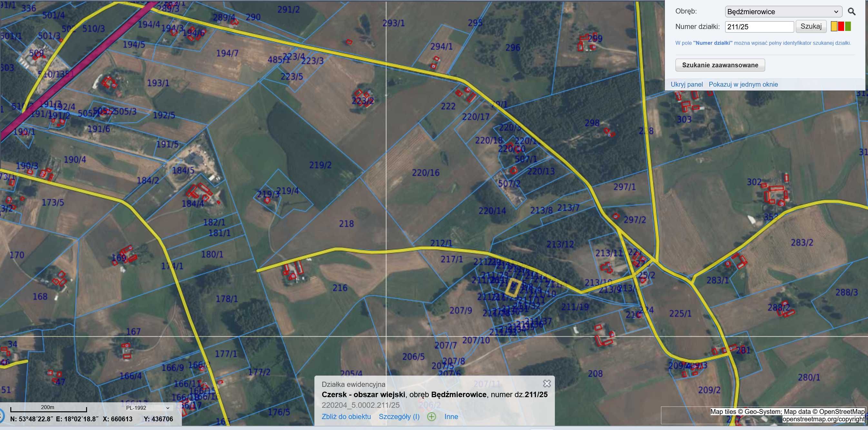Image resolution: width=868 pixels, height=430 pixels.
Task: Click the yellow highlighted parcel 211/25 outline
Action: [x=513, y=287]
